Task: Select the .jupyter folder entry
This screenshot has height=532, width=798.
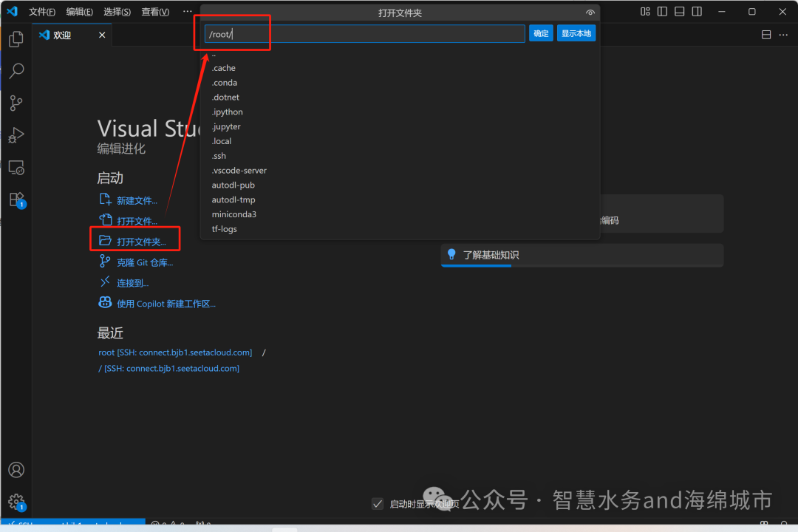Action: pyautogui.click(x=400, y=126)
